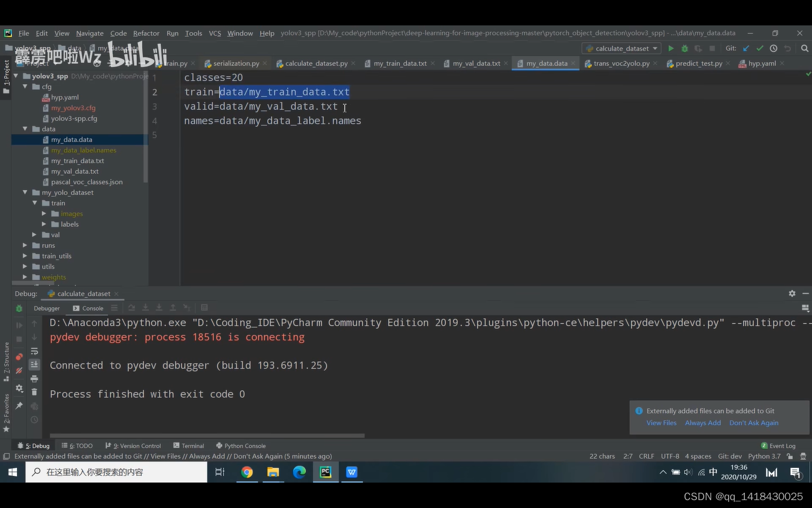Click the console horizontal scrollbar
The height and width of the screenshot is (508, 812).
point(207,435)
